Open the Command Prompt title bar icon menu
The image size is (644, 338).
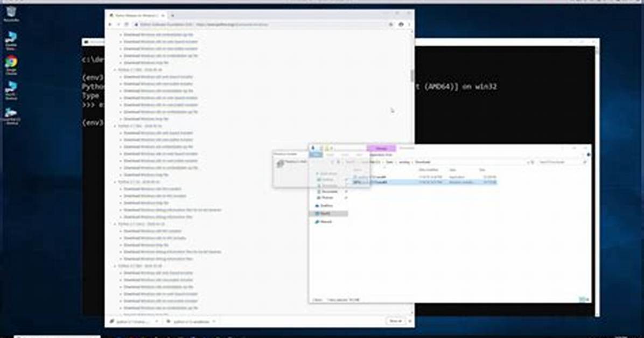pyautogui.click(x=86, y=42)
